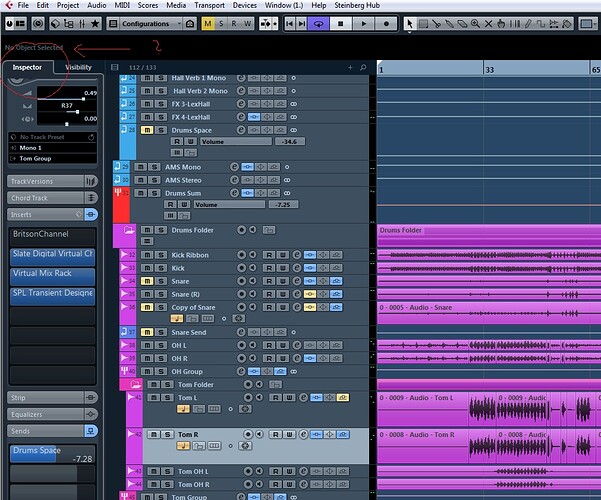Image resolution: width=601 pixels, height=500 pixels.
Task: Unmute the Drums Space track
Action: (x=147, y=130)
